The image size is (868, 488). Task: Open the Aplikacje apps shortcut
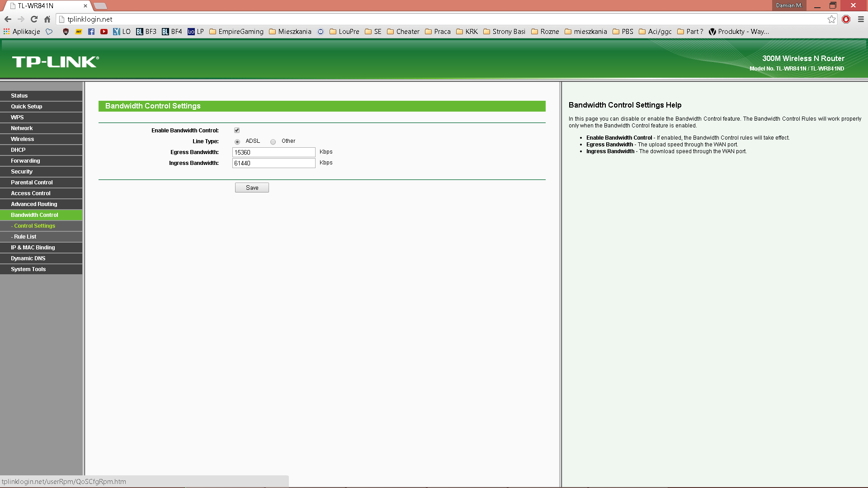[22, 32]
